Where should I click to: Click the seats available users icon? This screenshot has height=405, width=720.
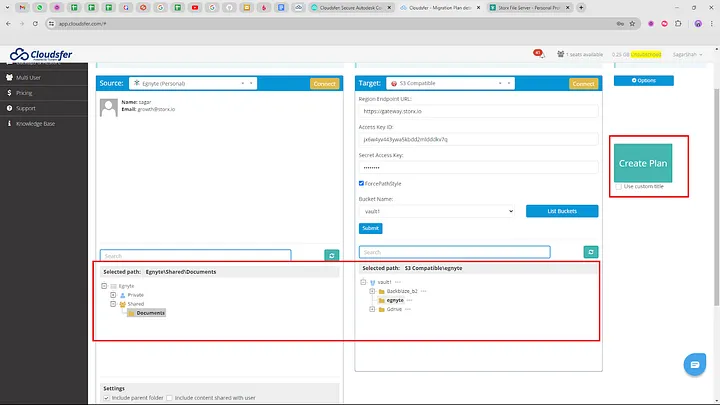point(560,54)
